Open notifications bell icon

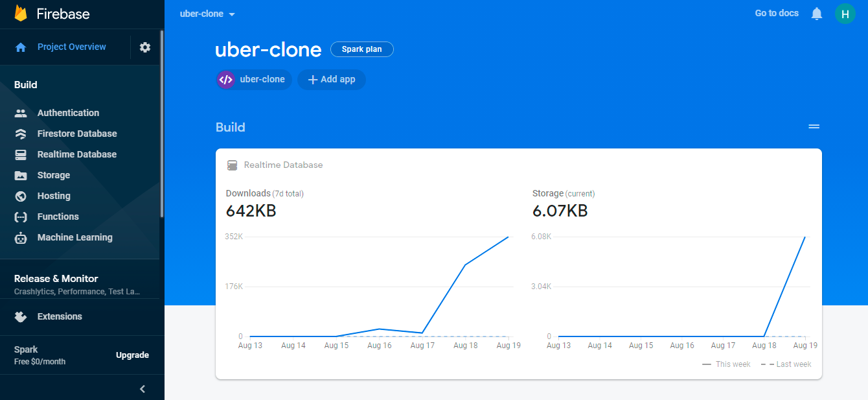click(817, 14)
